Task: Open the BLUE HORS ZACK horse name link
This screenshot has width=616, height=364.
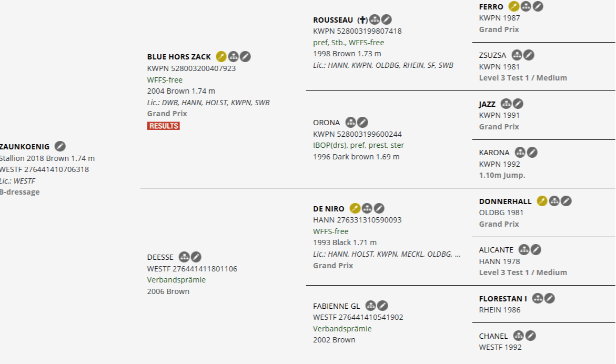Action: (179, 57)
